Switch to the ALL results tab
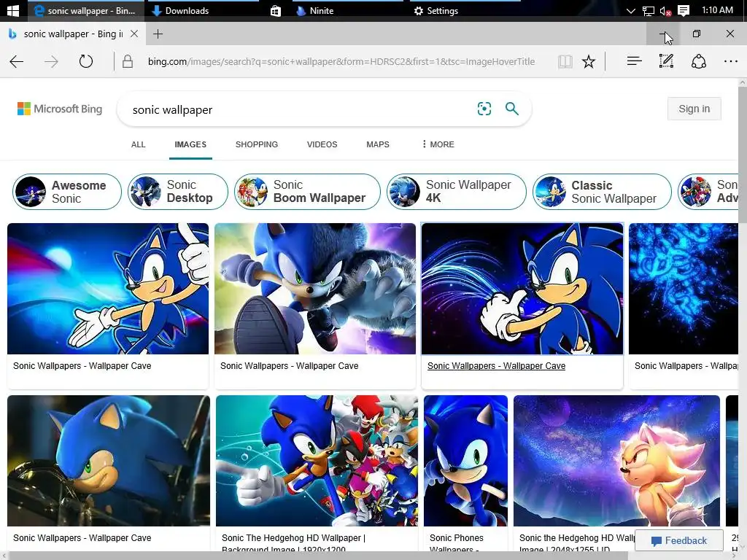The image size is (747, 560). (138, 144)
